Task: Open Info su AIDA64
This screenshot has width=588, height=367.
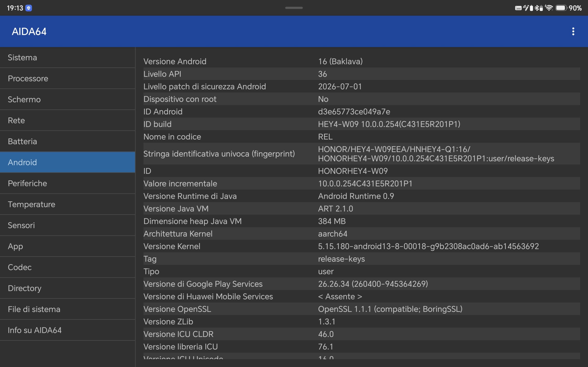Action: click(x=68, y=330)
